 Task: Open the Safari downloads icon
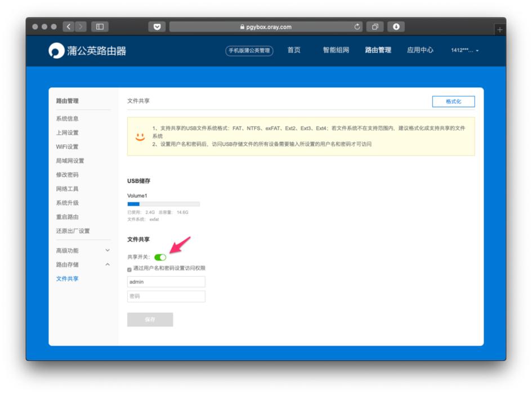click(x=396, y=26)
